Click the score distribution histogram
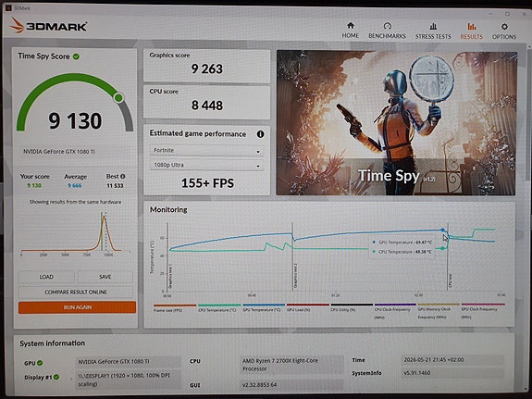The height and width of the screenshot is (399, 532). coord(75,233)
